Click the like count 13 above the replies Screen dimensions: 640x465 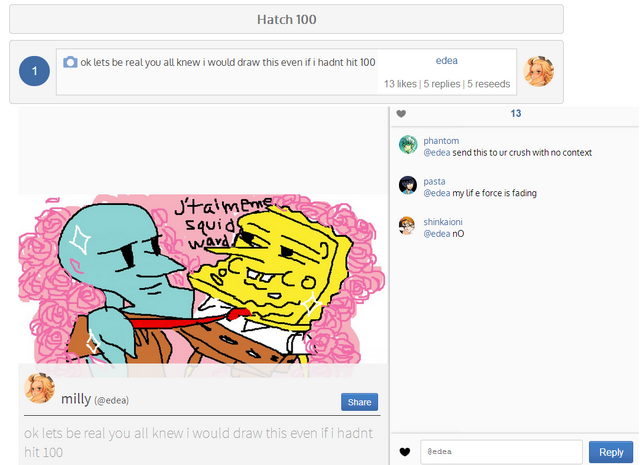coord(516,113)
